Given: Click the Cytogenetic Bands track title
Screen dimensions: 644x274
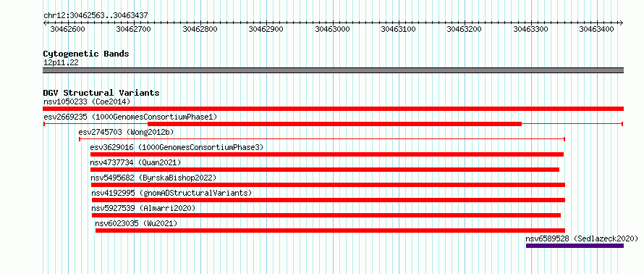Looking at the screenshot, I should (86, 54).
